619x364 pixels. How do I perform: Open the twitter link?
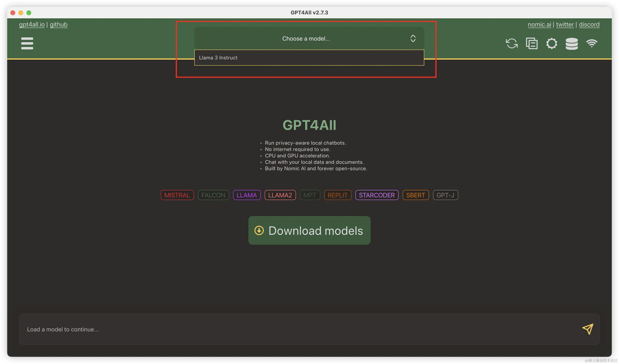(x=565, y=25)
